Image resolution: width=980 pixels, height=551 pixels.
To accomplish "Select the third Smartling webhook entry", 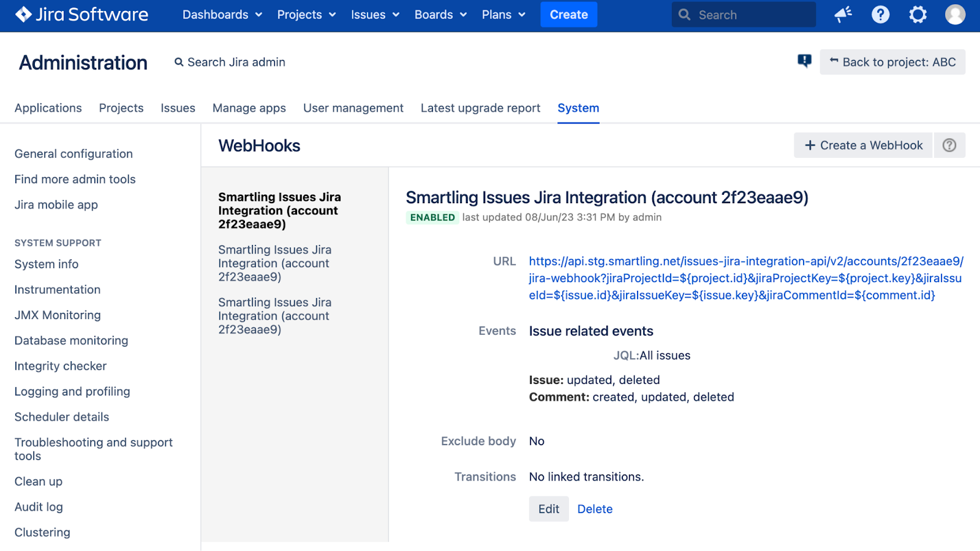I will (x=274, y=316).
